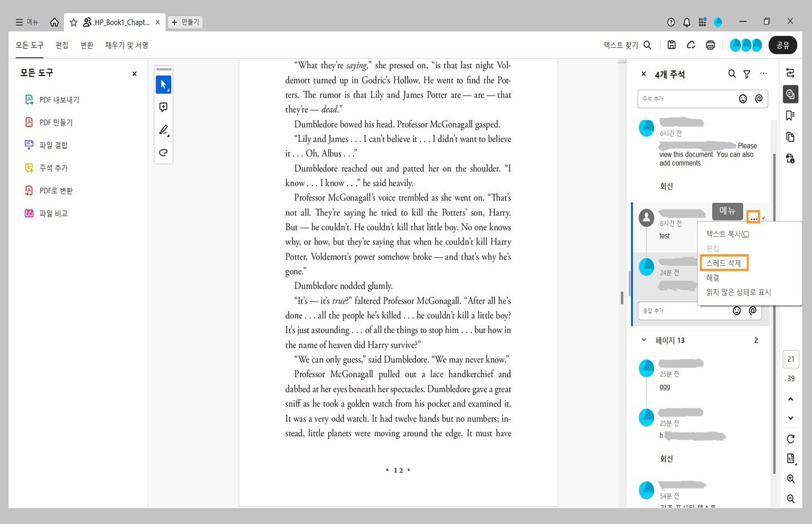Image resolution: width=812 pixels, height=524 pixels.
Task: Click the right rail icon below page thumbnails
Action: click(x=791, y=158)
